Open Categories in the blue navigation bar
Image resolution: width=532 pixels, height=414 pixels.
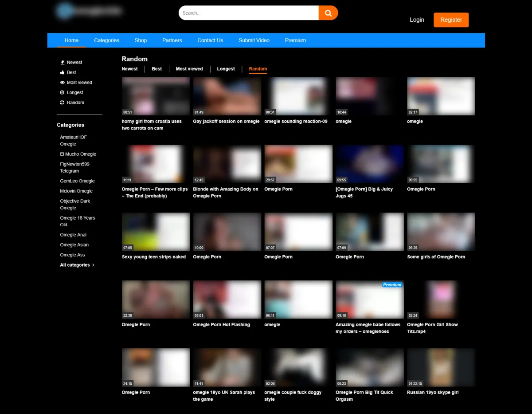tap(106, 40)
